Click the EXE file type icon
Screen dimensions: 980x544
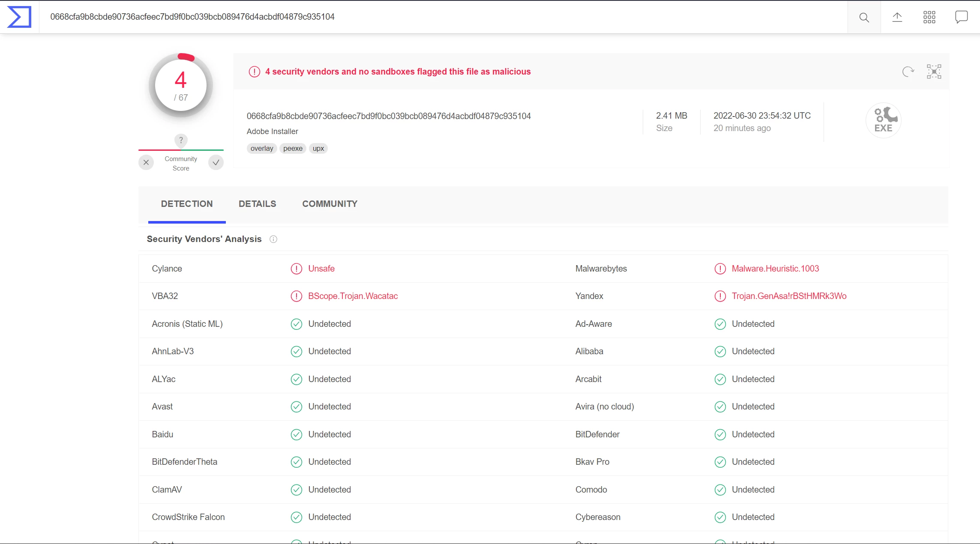pos(883,120)
